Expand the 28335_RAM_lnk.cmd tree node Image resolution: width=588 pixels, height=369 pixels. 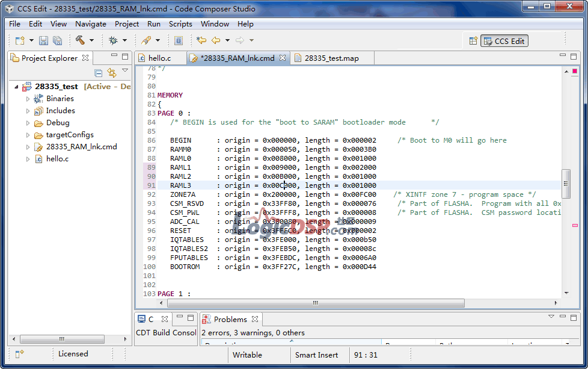coord(28,147)
